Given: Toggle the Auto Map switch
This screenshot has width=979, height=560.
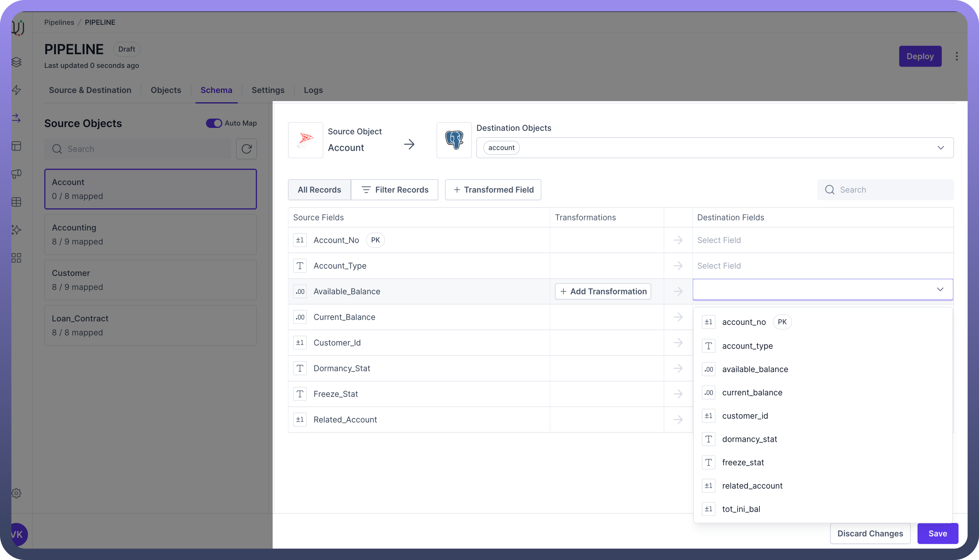Looking at the screenshot, I should (x=214, y=123).
